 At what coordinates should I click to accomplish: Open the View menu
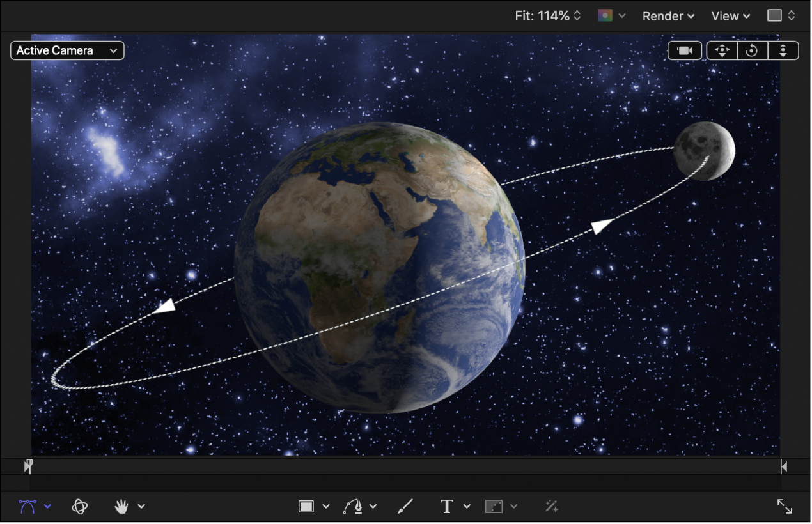[729, 16]
